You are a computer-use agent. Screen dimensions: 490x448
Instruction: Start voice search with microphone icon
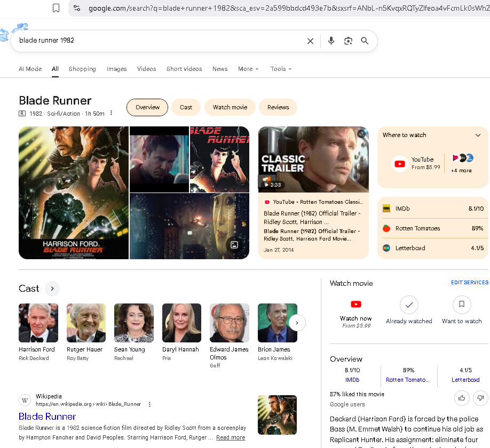coord(331,41)
